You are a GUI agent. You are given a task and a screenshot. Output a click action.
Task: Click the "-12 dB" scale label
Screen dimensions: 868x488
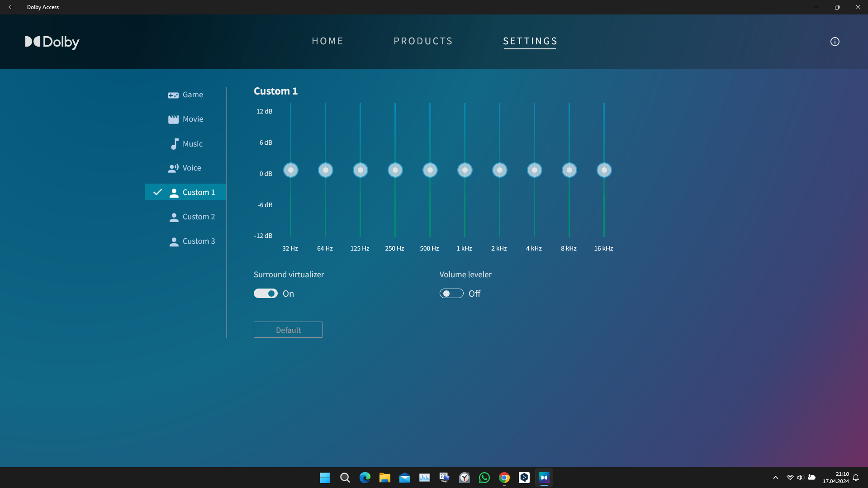click(x=263, y=236)
